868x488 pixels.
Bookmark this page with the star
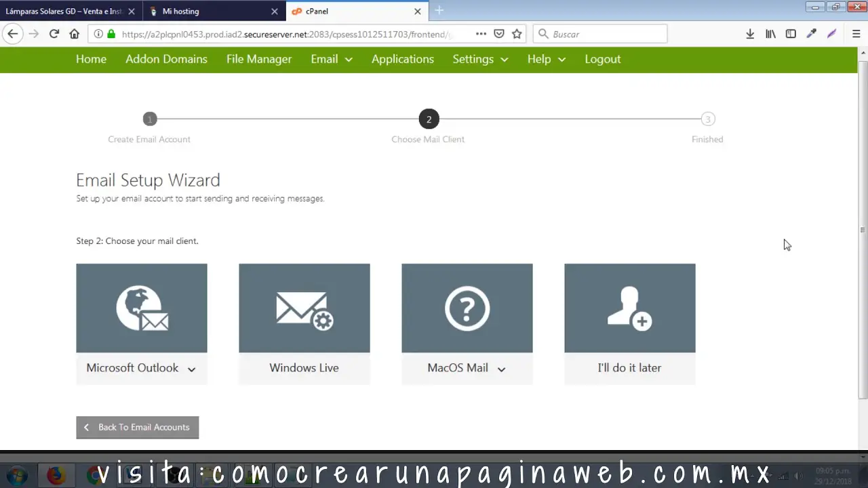click(517, 34)
